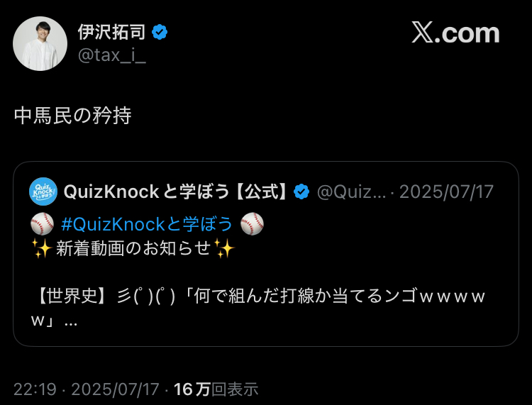Click the sparkle emoji after お知らせ
This screenshot has height=405, width=532.
(x=224, y=248)
